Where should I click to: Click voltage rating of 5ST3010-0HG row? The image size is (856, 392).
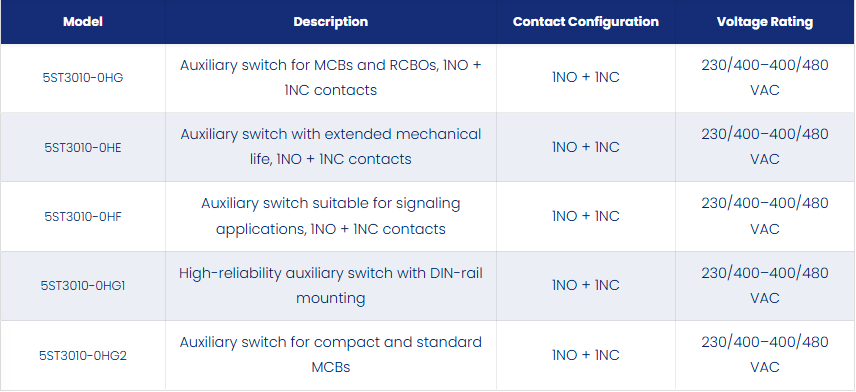pyautogui.click(x=765, y=78)
